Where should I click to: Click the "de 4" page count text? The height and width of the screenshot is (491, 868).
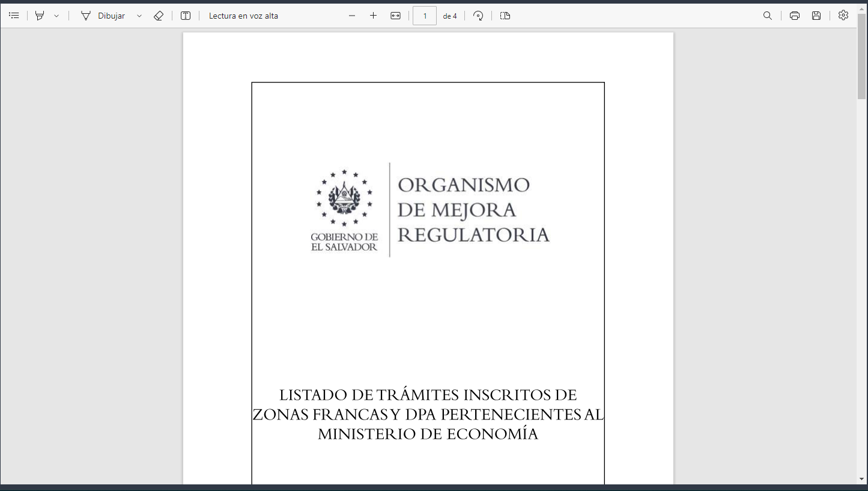pyautogui.click(x=450, y=16)
